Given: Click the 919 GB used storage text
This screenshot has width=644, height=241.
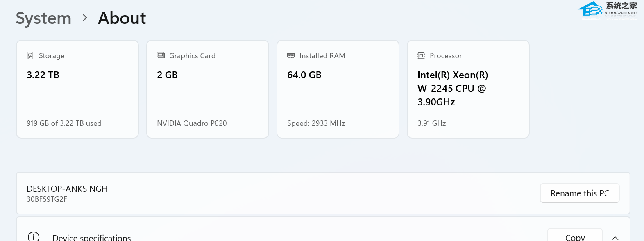Looking at the screenshot, I should coord(64,123).
